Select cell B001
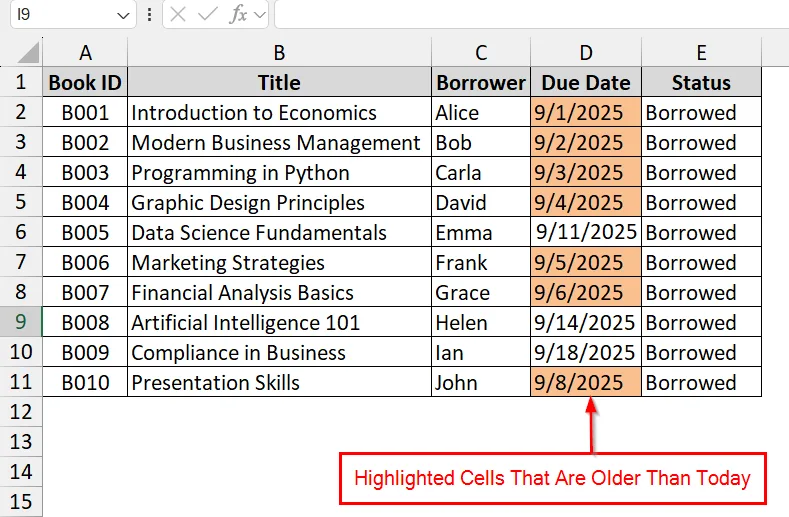The width and height of the screenshot is (789, 517). (85, 112)
